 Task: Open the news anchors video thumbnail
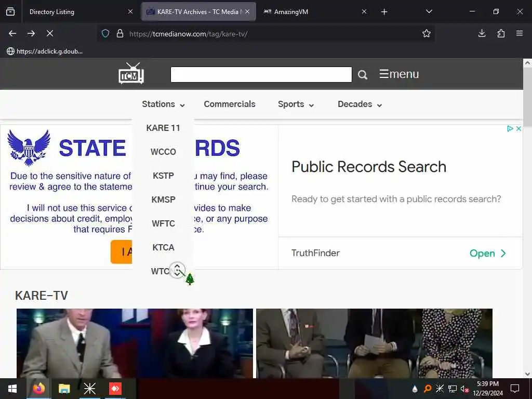point(135,343)
